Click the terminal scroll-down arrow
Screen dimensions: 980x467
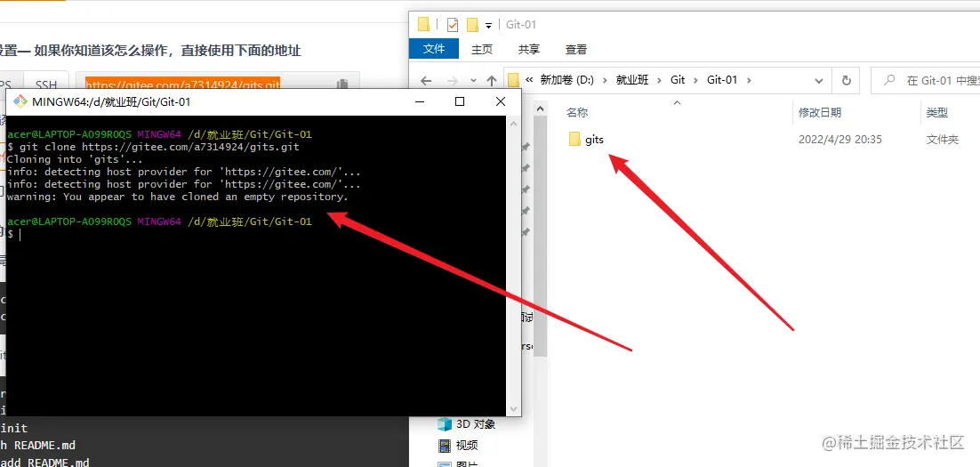514,409
